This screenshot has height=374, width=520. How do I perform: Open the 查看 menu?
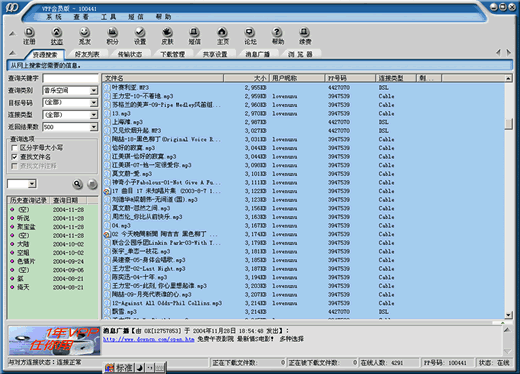[x=81, y=17]
